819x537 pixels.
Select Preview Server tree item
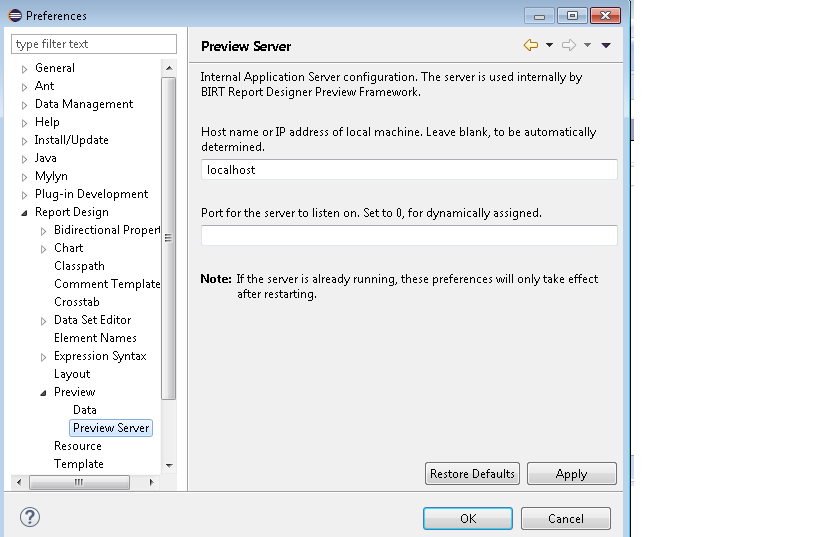[x=111, y=428]
